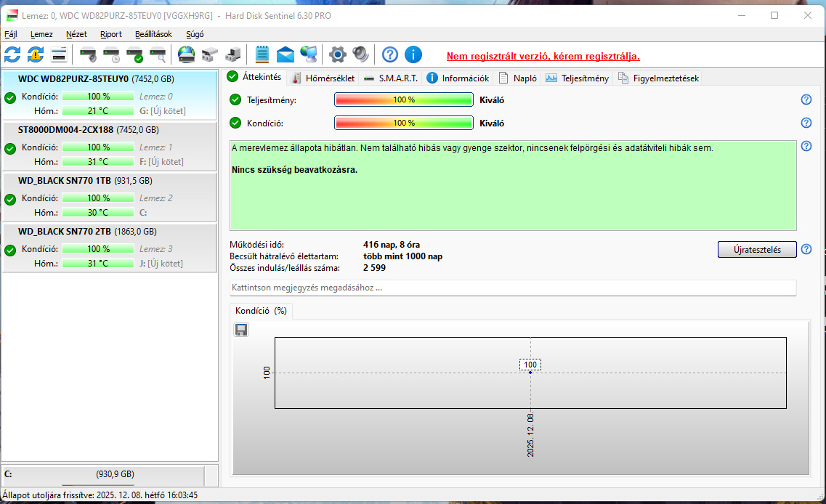The width and height of the screenshot is (826, 504).
Task: Open the Beállítások menu
Action: click(x=153, y=34)
